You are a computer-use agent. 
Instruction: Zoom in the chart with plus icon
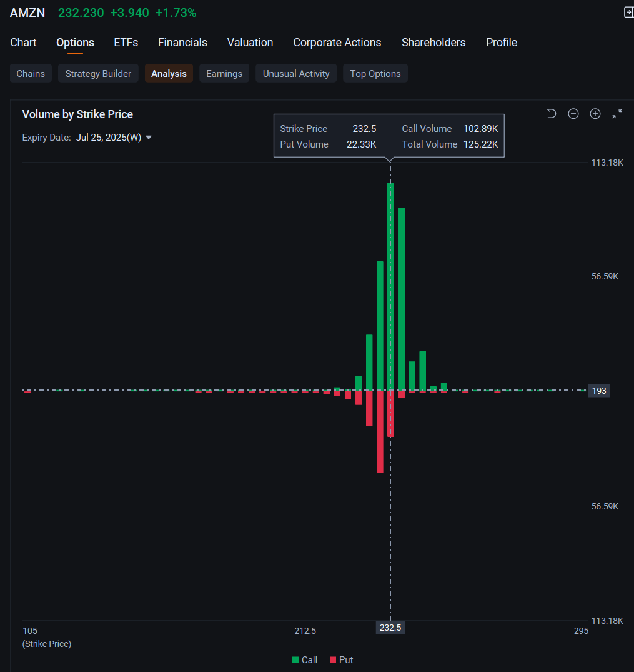(x=595, y=114)
